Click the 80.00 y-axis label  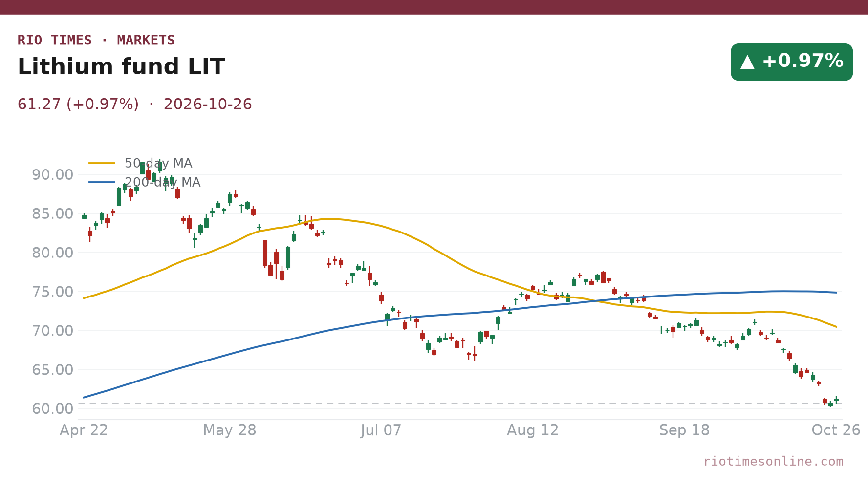click(x=53, y=253)
